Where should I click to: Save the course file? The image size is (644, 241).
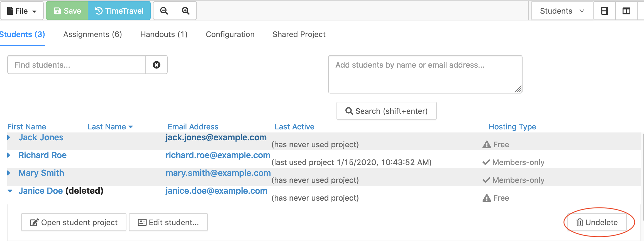click(x=67, y=11)
